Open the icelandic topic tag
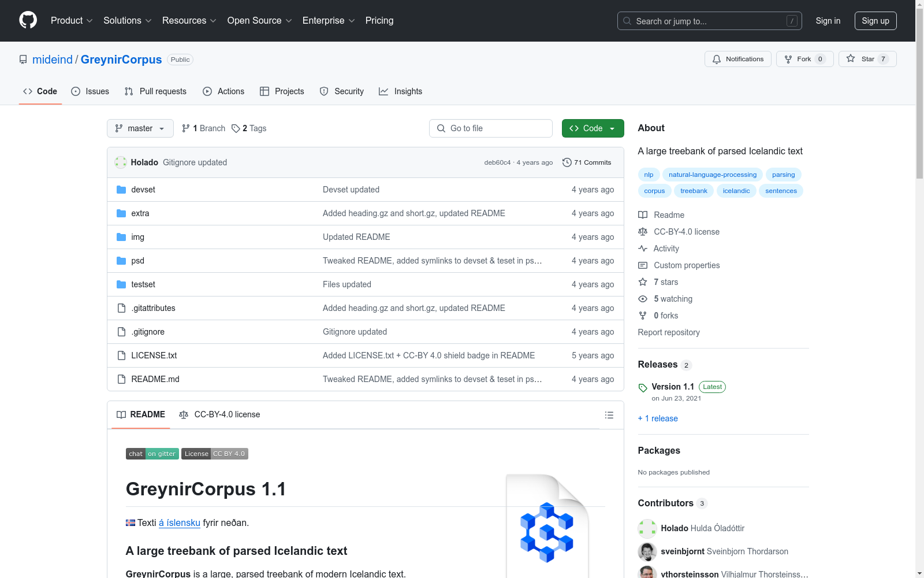Screen dimensions: 924x578 (736, 191)
